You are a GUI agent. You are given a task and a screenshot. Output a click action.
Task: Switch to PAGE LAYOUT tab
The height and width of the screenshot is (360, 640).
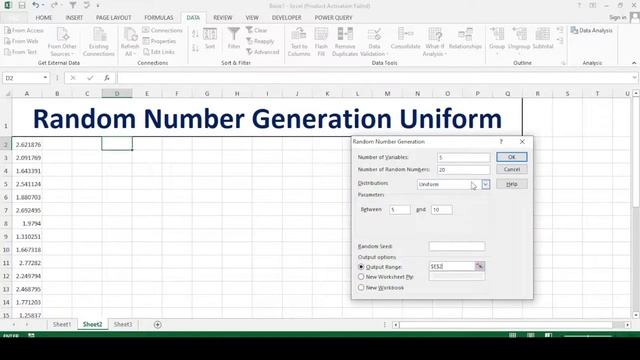pos(113,18)
